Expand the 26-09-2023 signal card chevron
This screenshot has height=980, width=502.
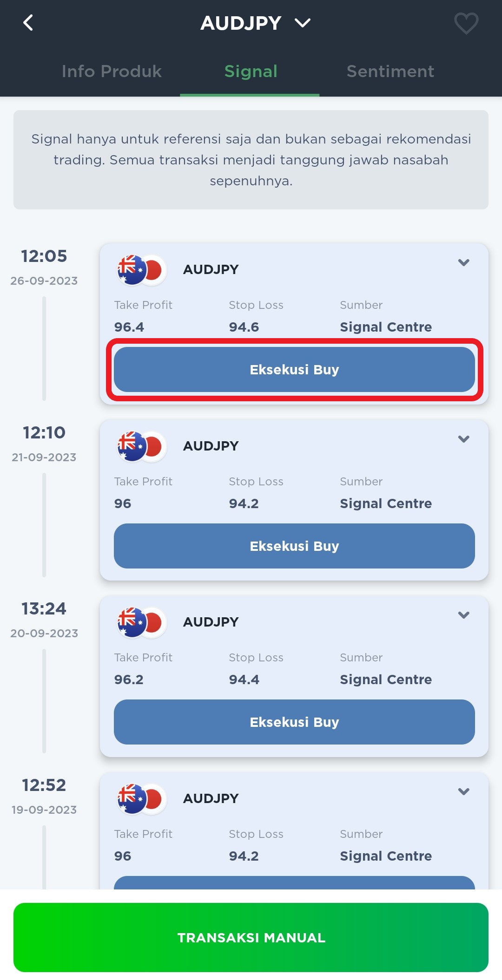(463, 262)
